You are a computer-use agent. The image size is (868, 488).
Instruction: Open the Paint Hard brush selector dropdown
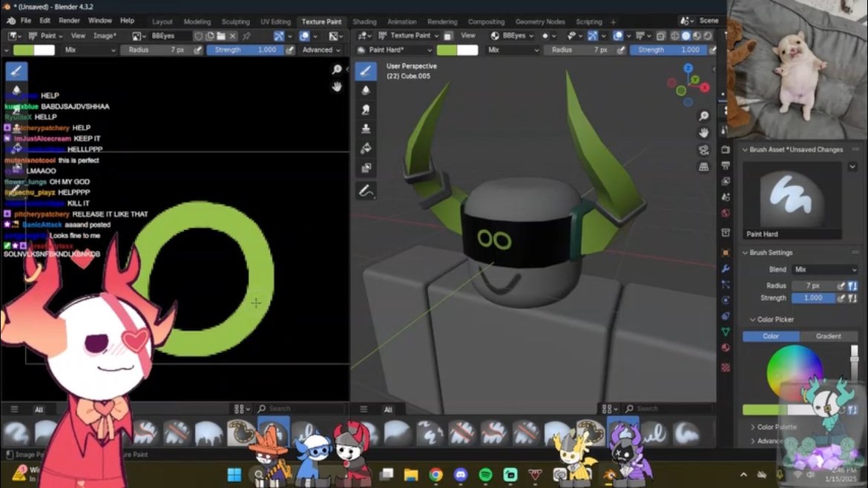395,50
